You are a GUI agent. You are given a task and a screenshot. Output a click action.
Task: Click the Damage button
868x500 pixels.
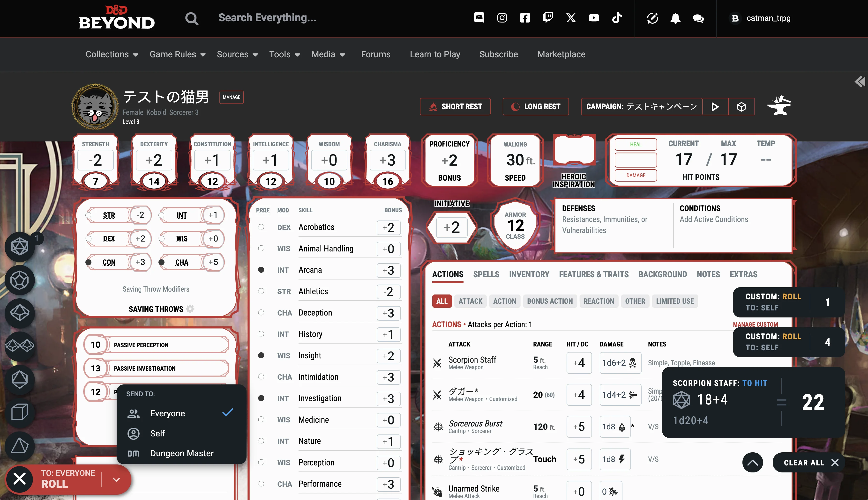tap(636, 176)
